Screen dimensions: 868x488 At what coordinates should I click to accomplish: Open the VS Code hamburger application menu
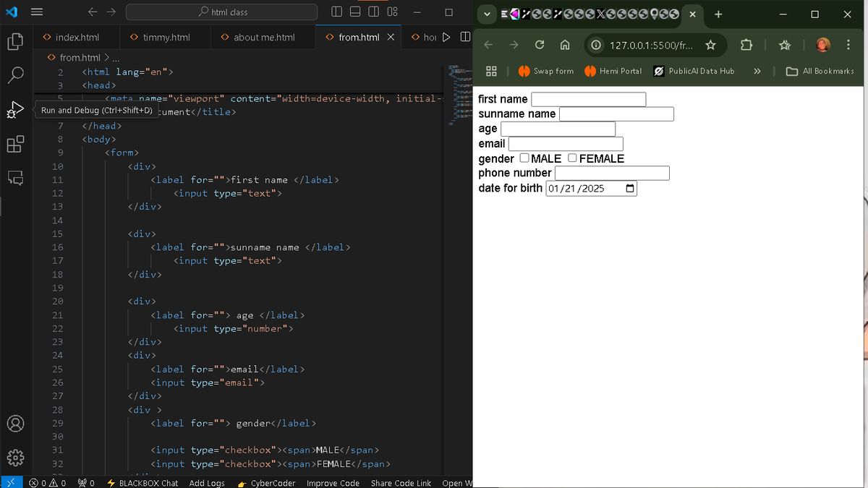(37, 12)
